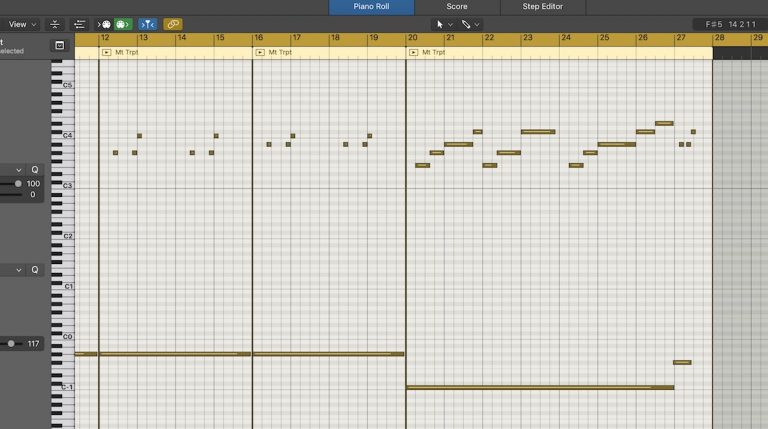Adjust the Swing slider at 0
The height and width of the screenshot is (429, 768).
[11, 195]
